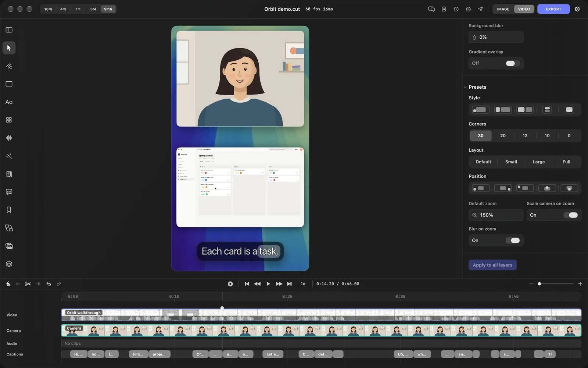Open the audio waveform panel
This screenshot has height=368, width=588.
point(9,138)
